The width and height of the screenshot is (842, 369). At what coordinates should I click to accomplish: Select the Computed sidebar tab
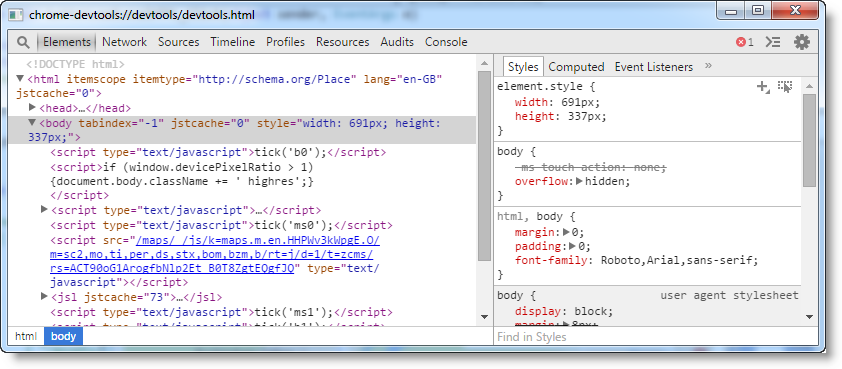click(x=576, y=67)
